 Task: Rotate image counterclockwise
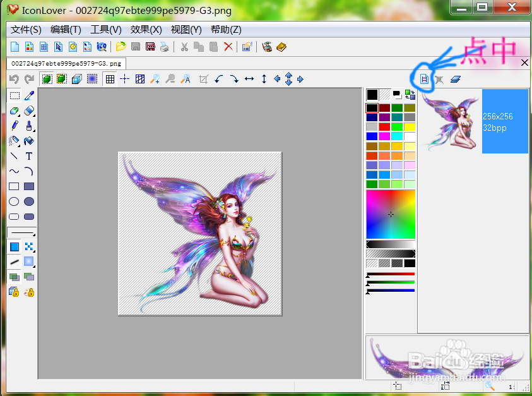(219, 79)
